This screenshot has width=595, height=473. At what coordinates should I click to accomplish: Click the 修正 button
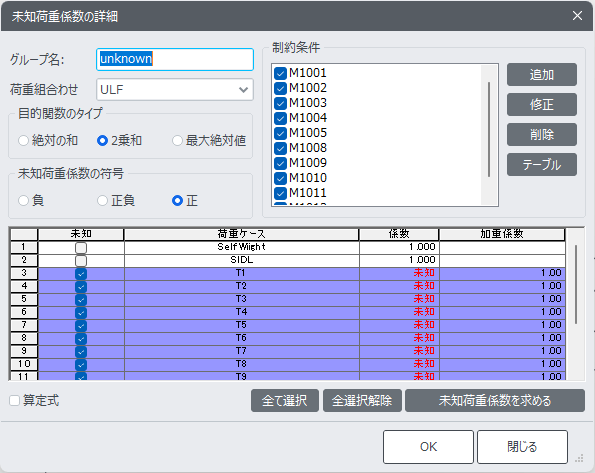(x=542, y=104)
